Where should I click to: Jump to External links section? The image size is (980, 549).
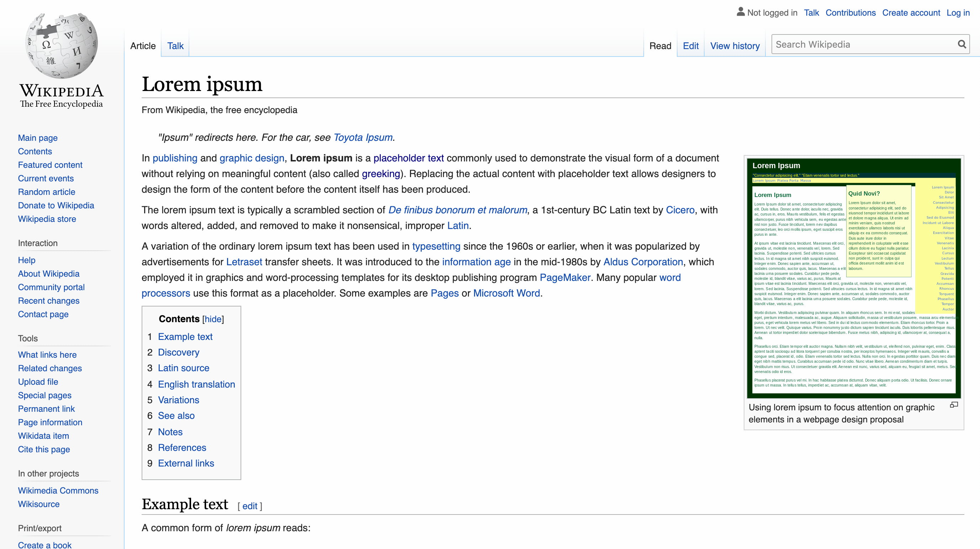pos(186,463)
